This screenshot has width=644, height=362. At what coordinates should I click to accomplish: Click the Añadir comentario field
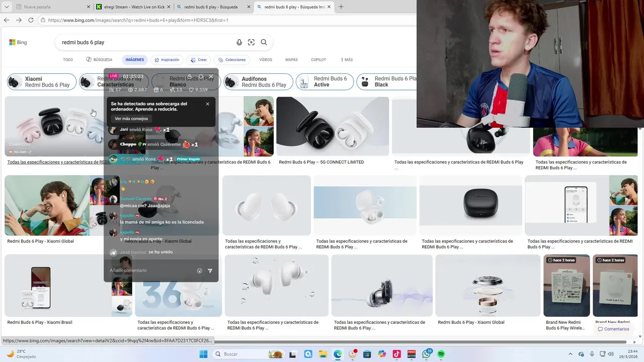point(151,270)
